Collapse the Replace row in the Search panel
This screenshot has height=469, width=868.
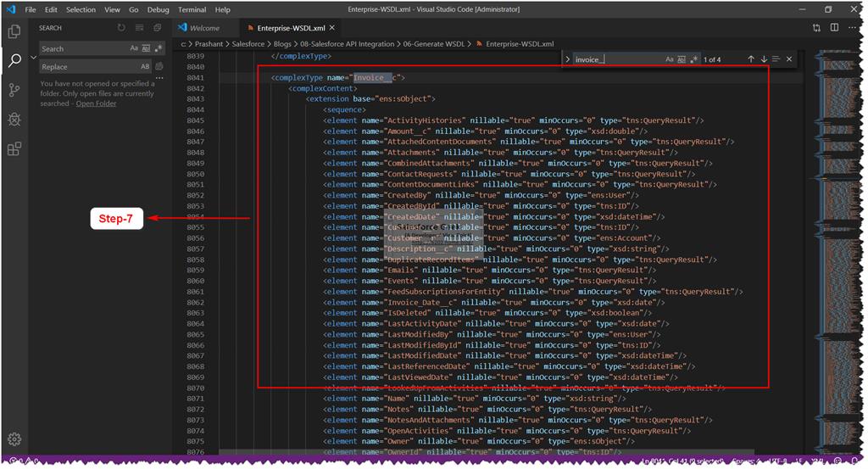[x=33, y=58]
